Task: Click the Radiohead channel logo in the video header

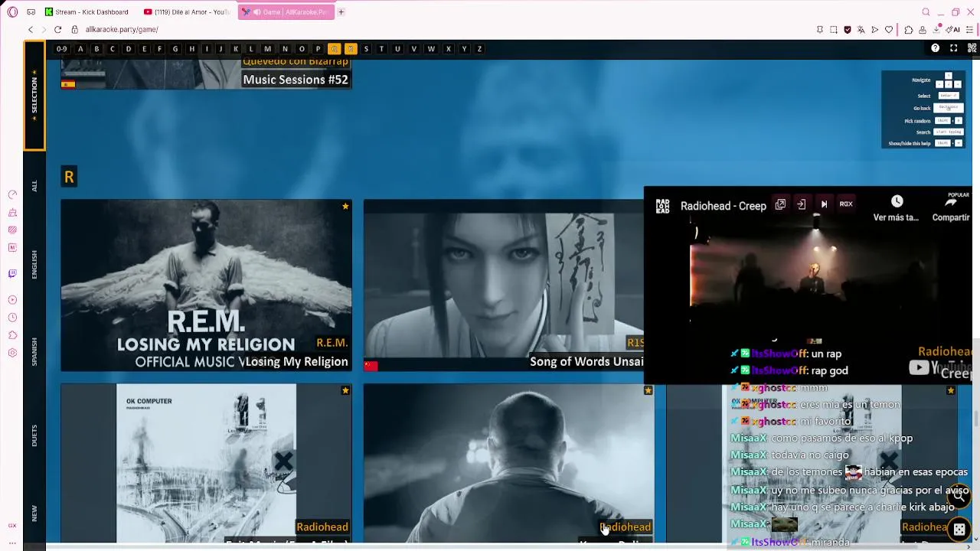Action: pyautogui.click(x=663, y=206)
